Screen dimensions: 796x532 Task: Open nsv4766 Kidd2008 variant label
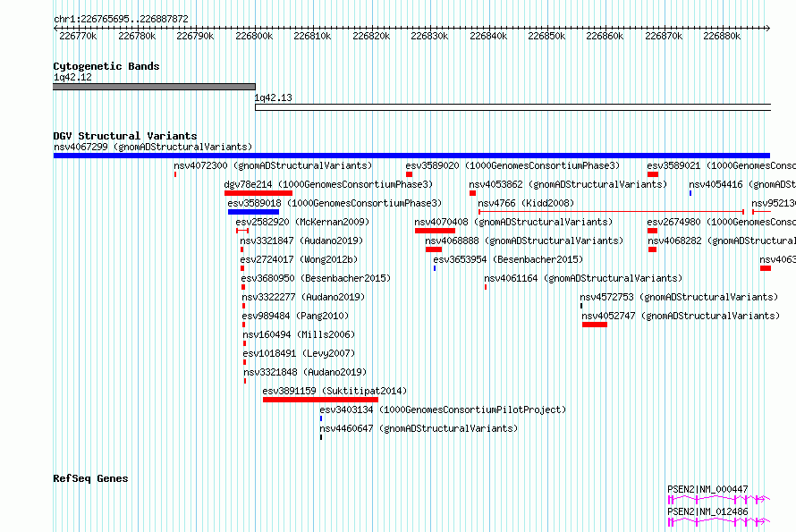click(526, 203)
